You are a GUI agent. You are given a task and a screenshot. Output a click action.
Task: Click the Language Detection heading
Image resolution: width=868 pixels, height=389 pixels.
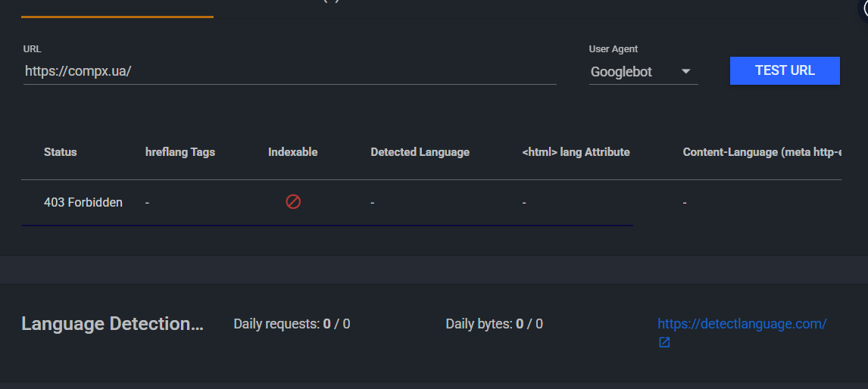pyautogui.click(x=112, y=324)
